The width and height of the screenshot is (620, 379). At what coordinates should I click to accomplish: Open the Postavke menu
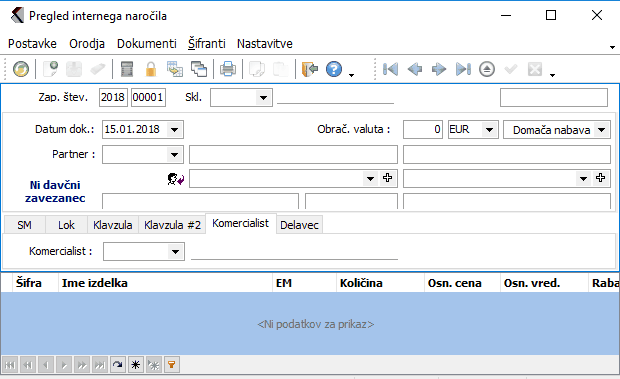coord(32,43)
